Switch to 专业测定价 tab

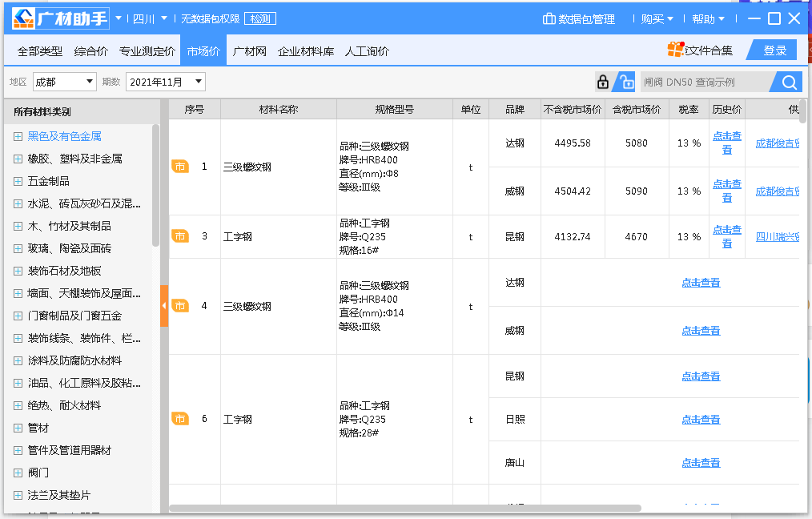click(x=147, y=51)
